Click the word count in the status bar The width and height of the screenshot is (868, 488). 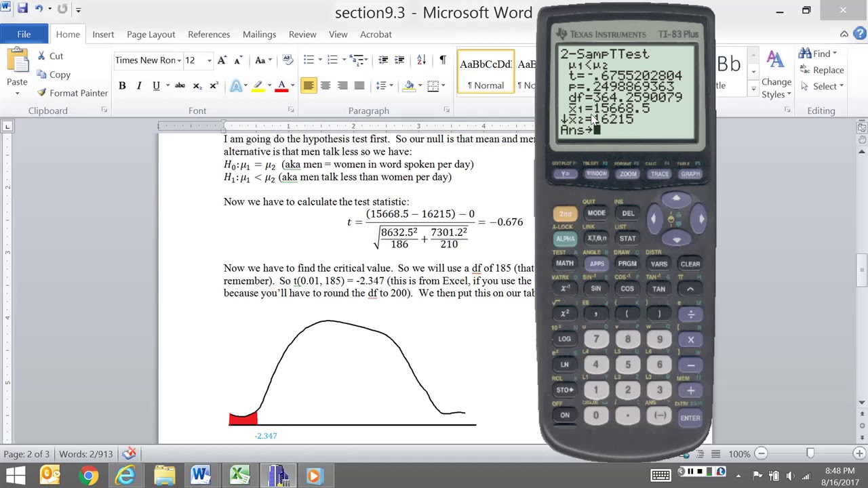pyautogui.click(x=85, y=453)
